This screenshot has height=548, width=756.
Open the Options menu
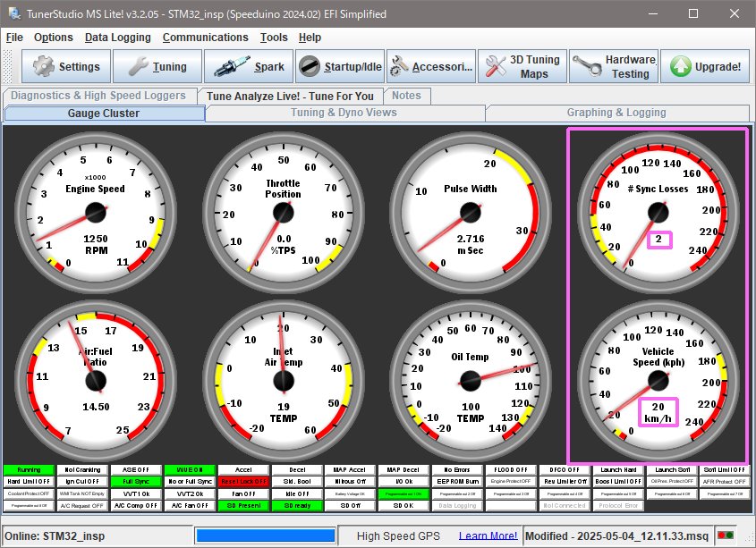coord(54,38)
